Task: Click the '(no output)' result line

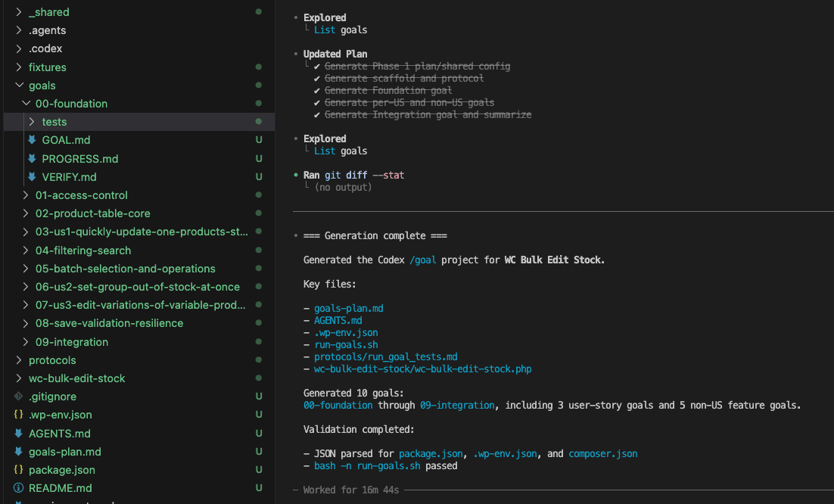Action: point(343,187)
